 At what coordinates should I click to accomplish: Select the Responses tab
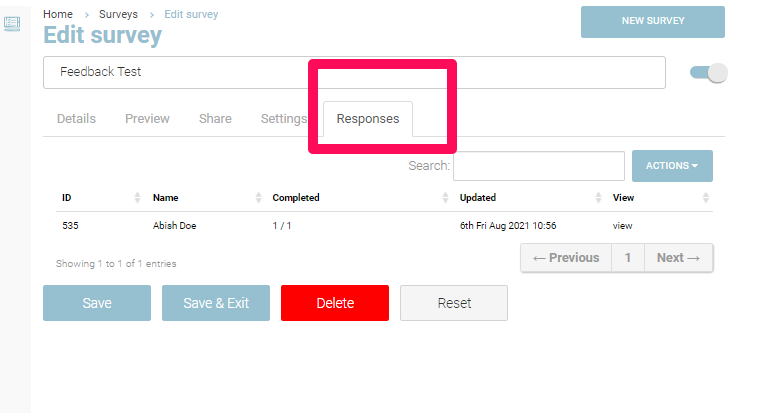coord(367,119)
